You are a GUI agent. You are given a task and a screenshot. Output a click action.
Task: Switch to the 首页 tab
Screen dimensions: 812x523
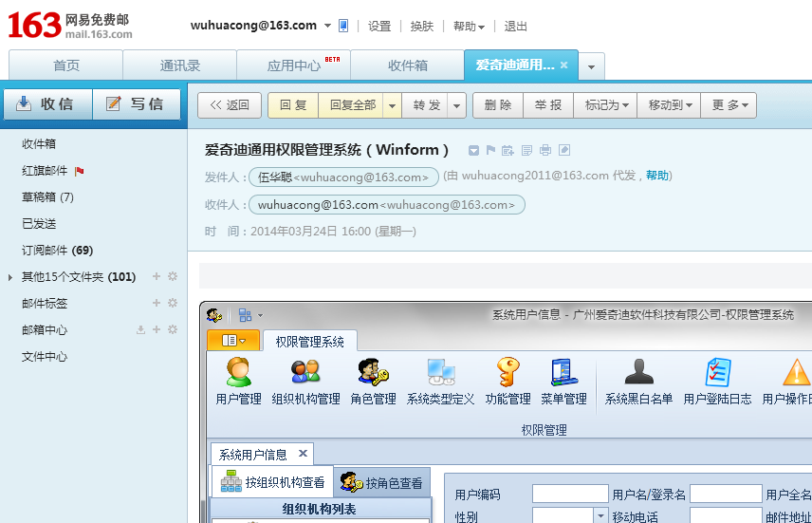(x=65, y=65)
